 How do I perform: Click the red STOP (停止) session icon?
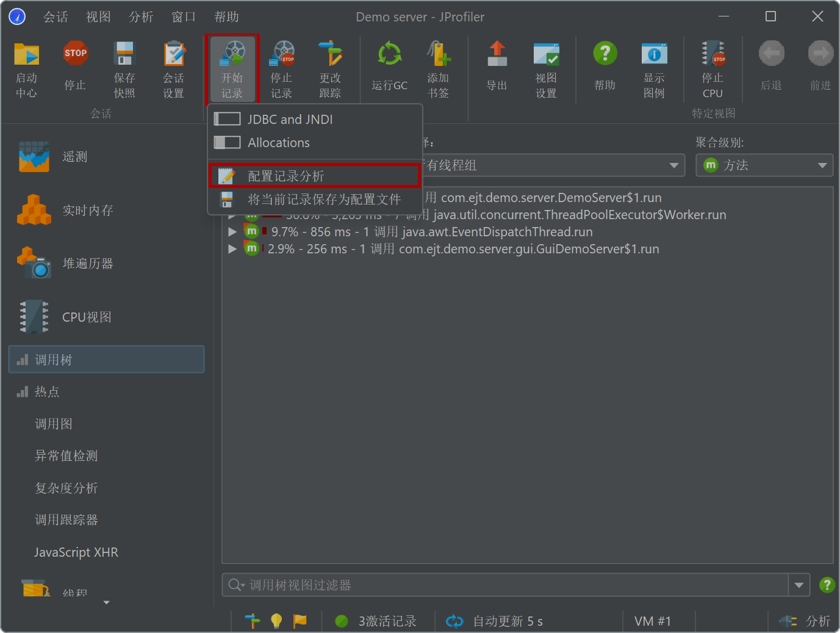pyautogui.click(x=76, y=54)
